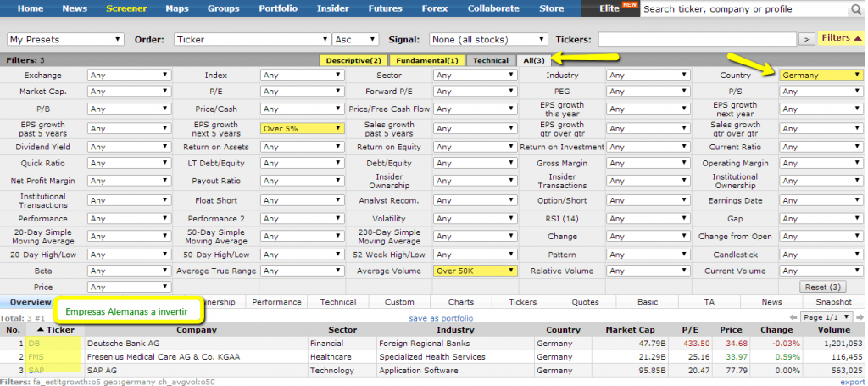Viewport: 868px width, 386px height.
Task: Select the Charts view tab
Action: coord(460,302)
